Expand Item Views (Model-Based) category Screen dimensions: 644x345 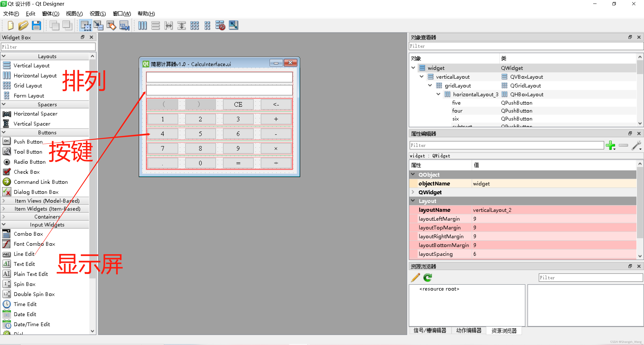4,200
